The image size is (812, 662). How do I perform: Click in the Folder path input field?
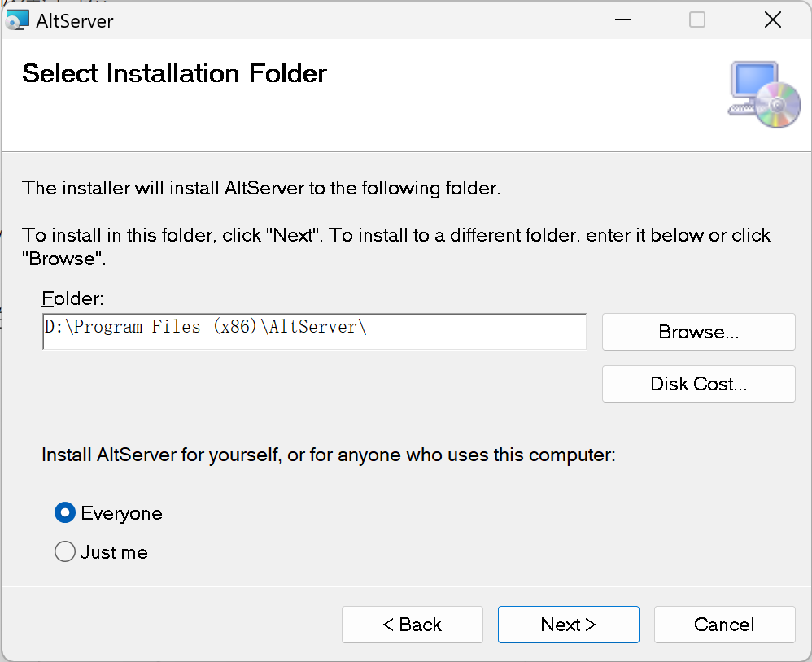(x=314, y=331)
